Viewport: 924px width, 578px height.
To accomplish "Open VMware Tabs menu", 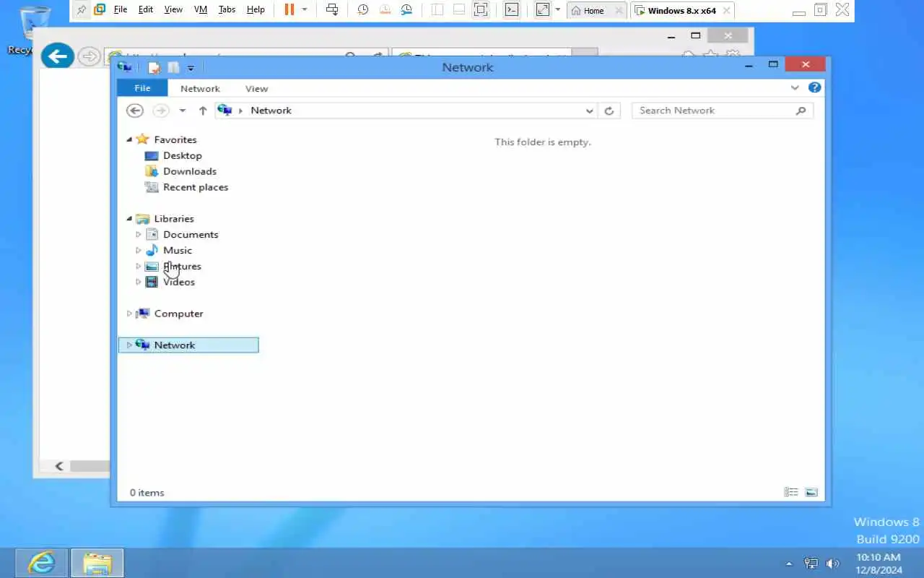I will coord(227,10).
